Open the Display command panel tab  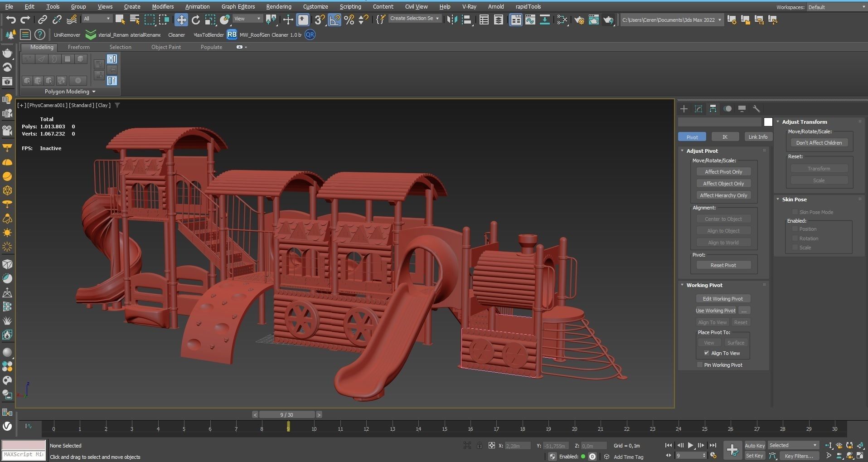coord(742,109)
